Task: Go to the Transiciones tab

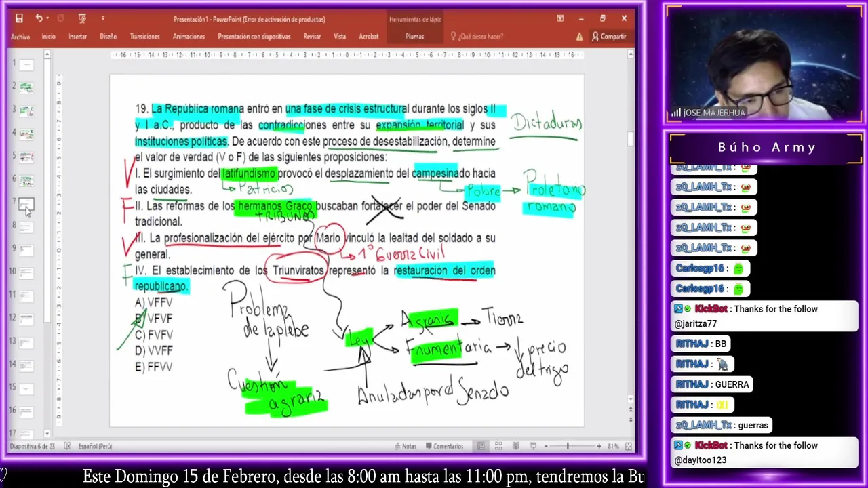Action: click(x=144, y=37)
